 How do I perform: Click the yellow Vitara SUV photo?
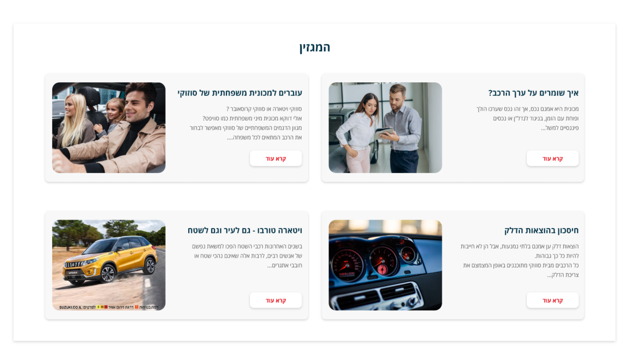[109, 265]
